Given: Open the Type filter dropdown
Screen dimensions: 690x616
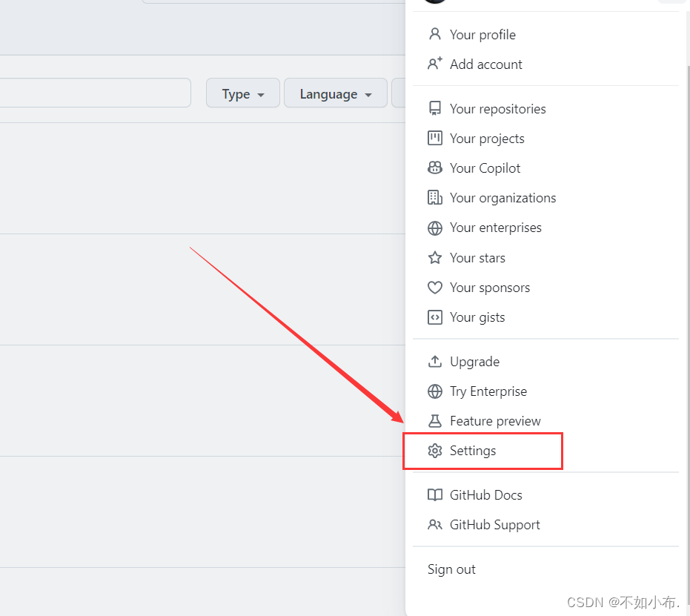Looking at the screenshot, I should [242, 94].
